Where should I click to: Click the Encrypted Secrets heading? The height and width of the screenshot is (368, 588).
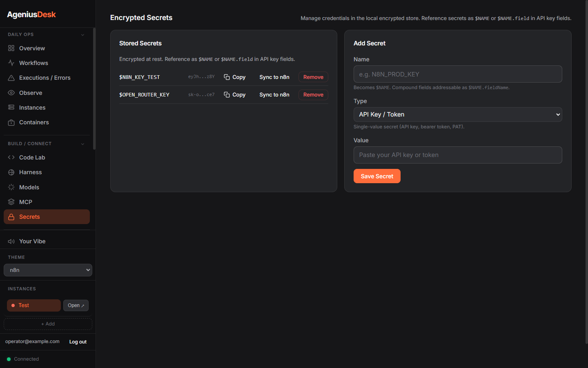tap(141, 18)
